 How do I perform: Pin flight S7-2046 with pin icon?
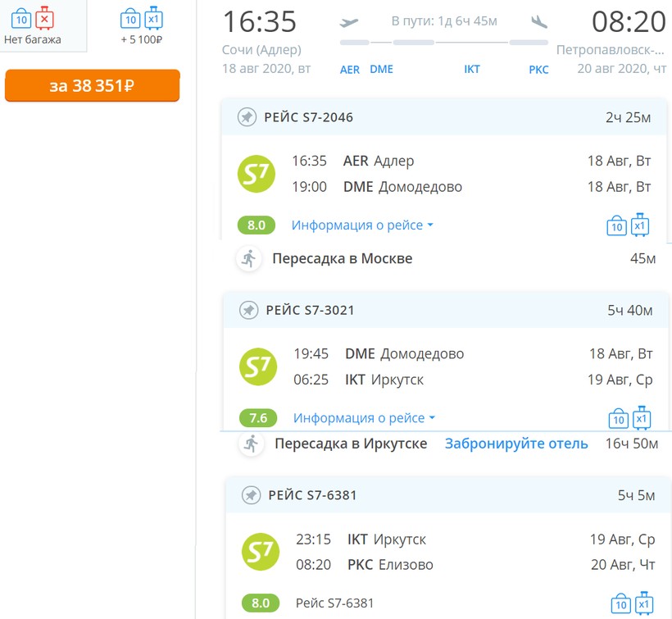(x=247, y=117)
